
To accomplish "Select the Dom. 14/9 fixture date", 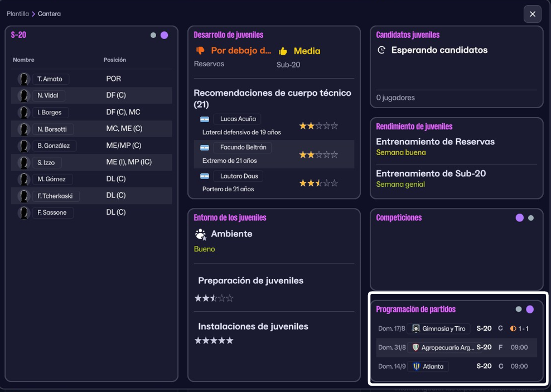I will point(392,366).
